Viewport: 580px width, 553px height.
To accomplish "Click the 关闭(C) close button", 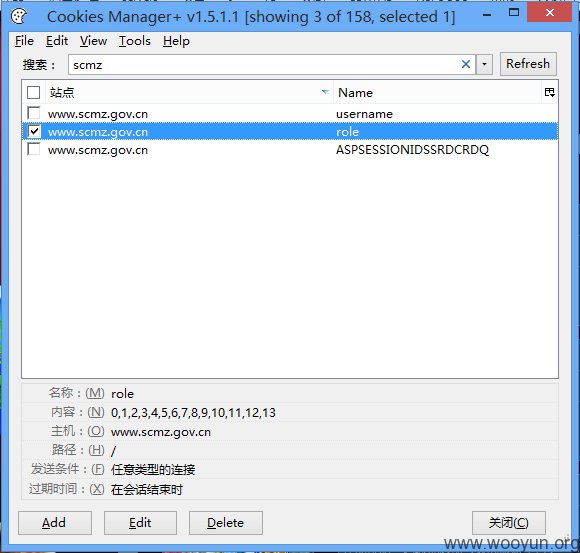I will tap(509, 523).
